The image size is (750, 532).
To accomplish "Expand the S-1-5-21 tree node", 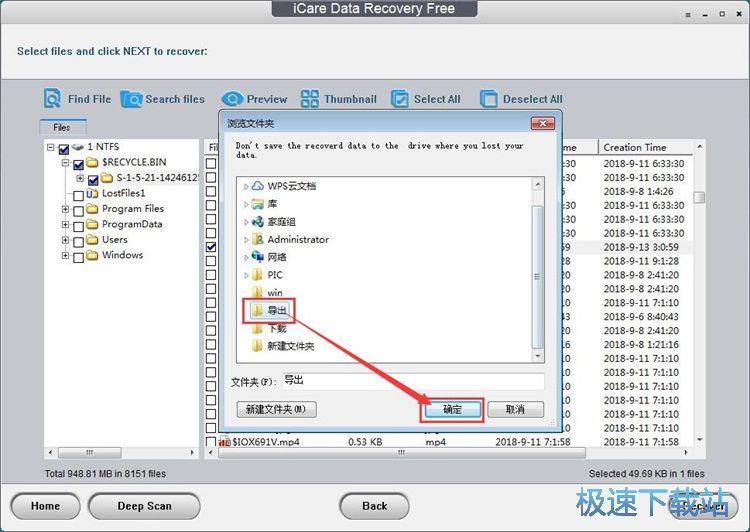I will pyautogui.click(x=80, y=178).
